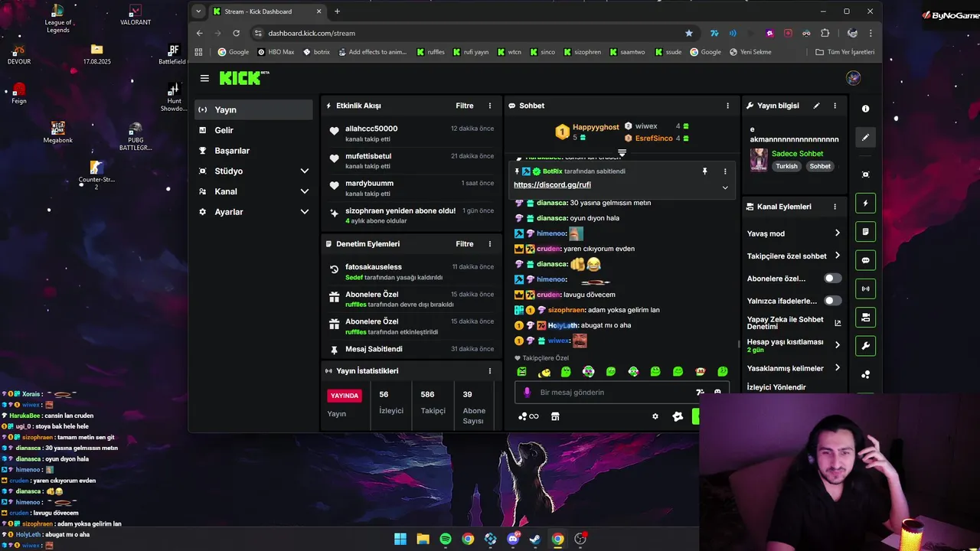Click the Sadece Sohbet category link
This screenshot has width=980, height=551.
coord(797,154)
